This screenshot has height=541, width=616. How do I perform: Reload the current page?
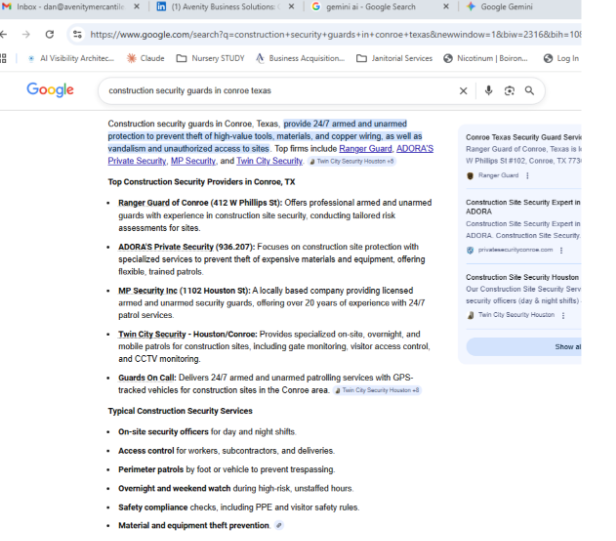click(50, 35)
